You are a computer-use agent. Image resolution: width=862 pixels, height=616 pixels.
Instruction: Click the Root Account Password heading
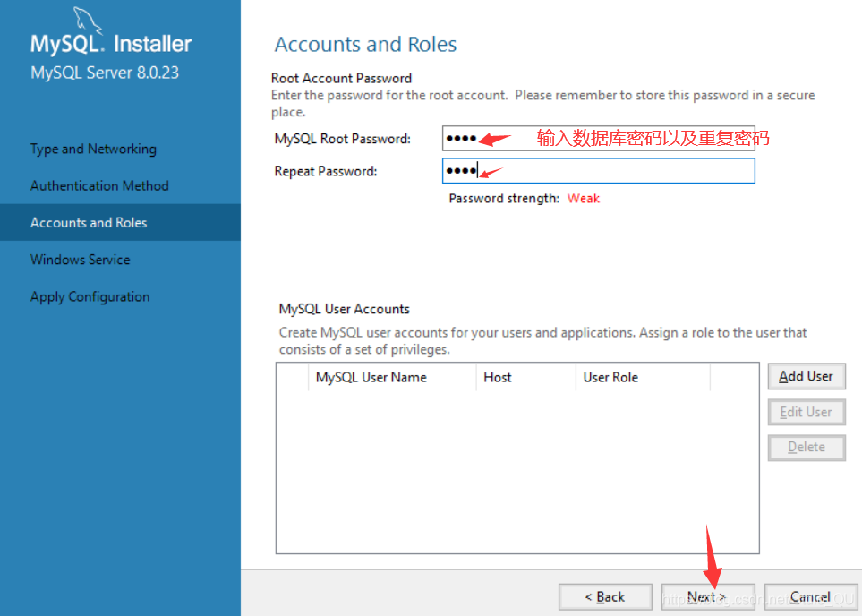point(341,78)
